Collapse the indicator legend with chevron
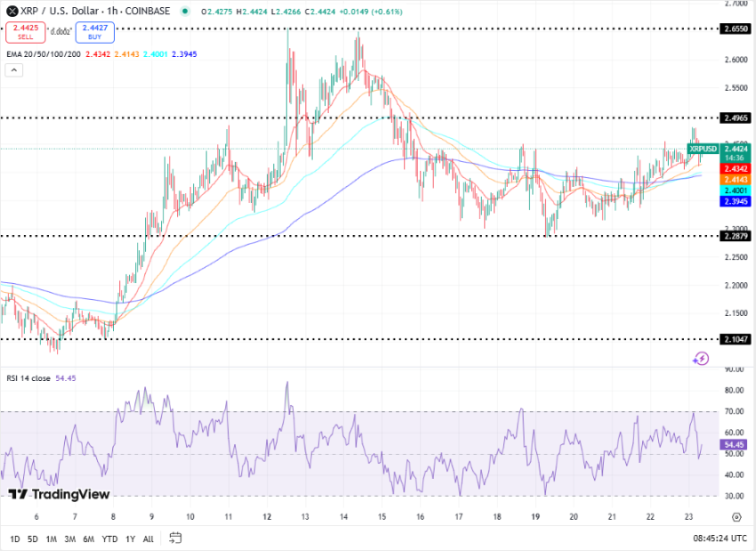This screenshot has width=756, height=551. (x=13, y=69)
